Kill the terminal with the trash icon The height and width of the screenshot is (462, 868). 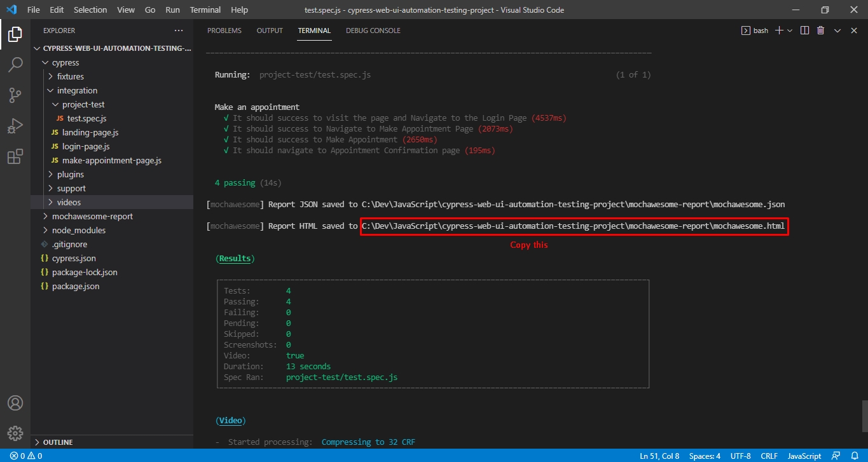820,30
